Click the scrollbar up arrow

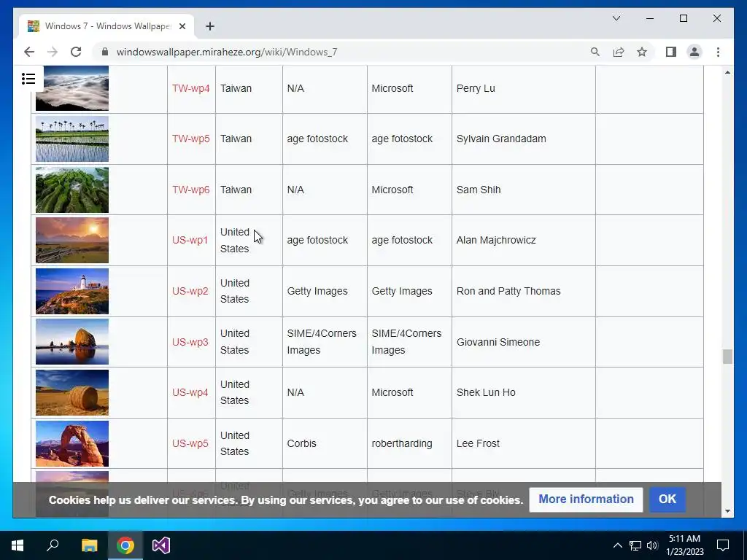click(x=727, y=72)
